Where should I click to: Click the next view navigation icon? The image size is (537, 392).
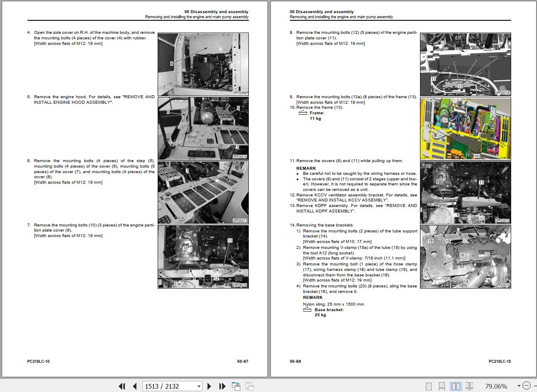(250, 386)
